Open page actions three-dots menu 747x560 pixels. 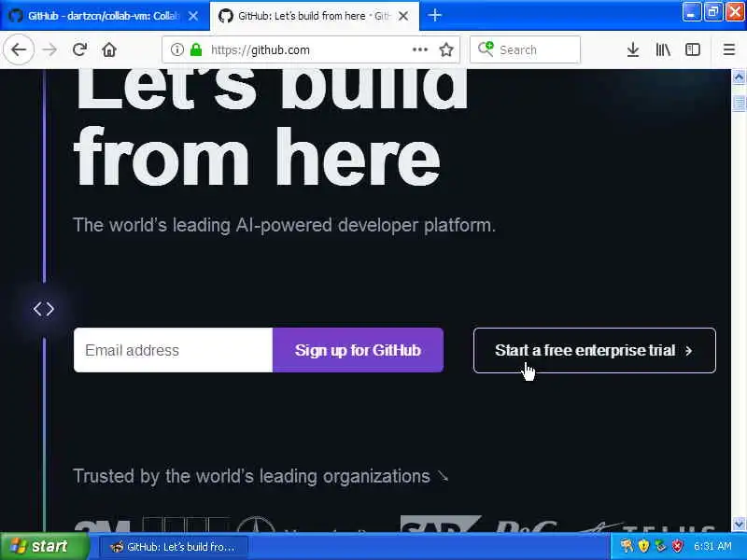click(419, 49)
